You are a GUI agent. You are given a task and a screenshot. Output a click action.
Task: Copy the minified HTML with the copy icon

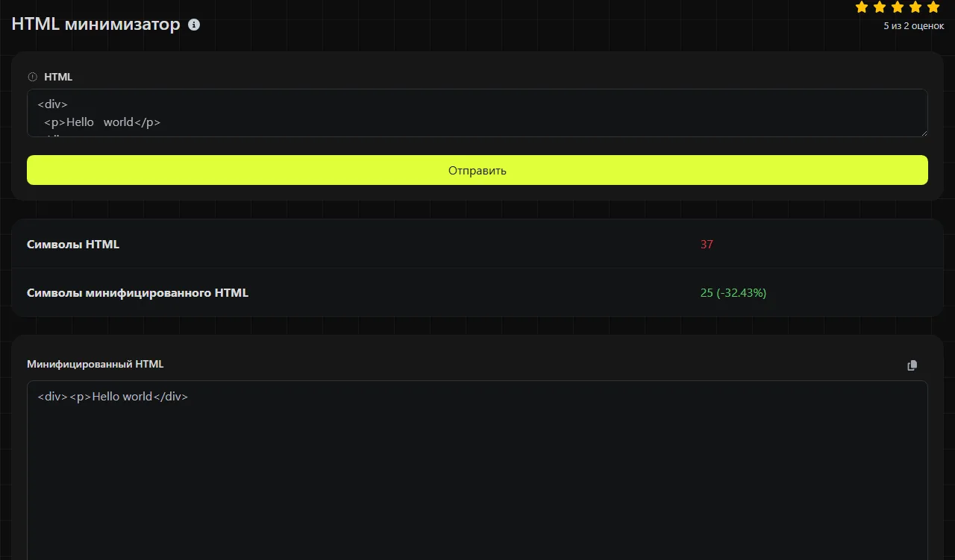(x=912, y=365)
